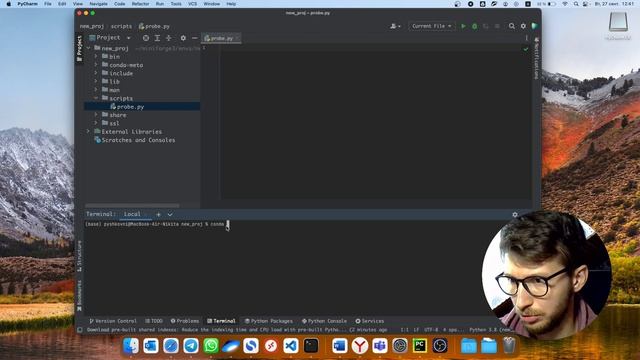
Task: Click the Select Opened File target icon
Action: tap(146, 38)
